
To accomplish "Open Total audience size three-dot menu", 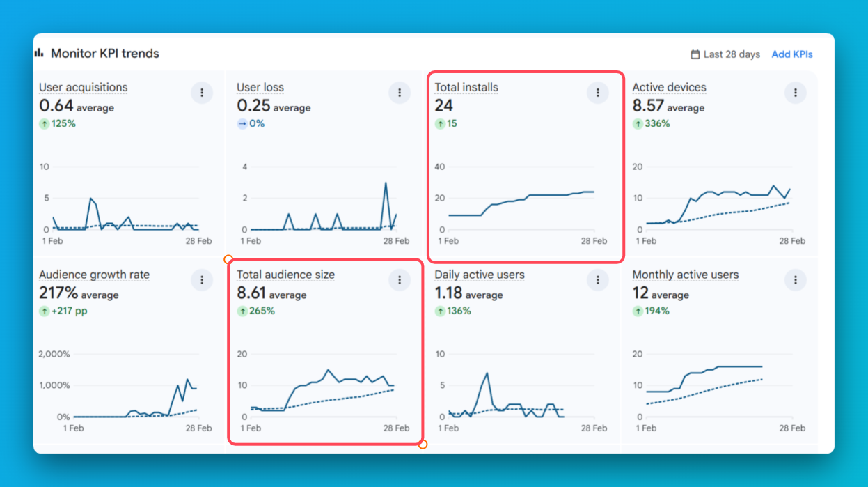I will [x=400, y=280].
